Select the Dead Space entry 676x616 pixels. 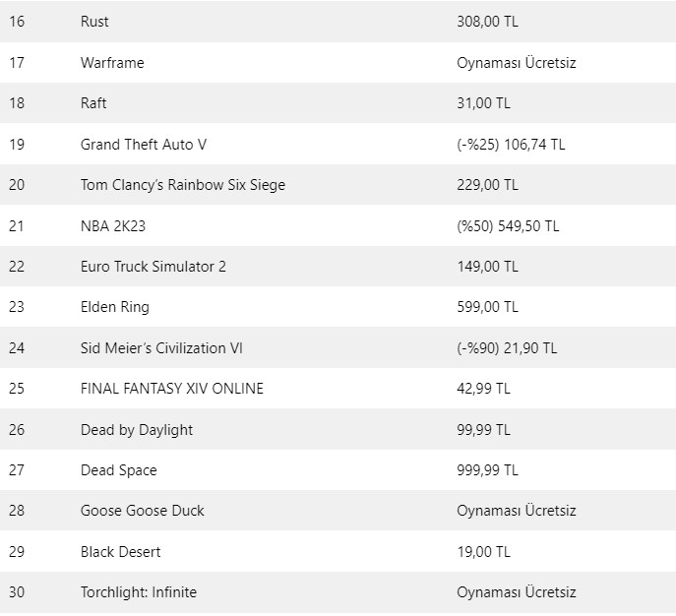[x=119, y=470]
